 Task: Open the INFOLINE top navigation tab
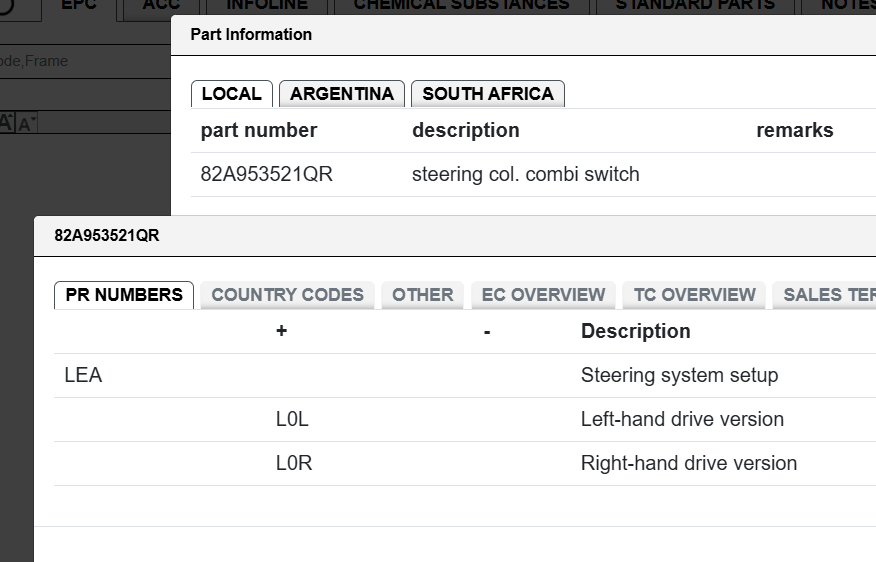pos(266,7)
